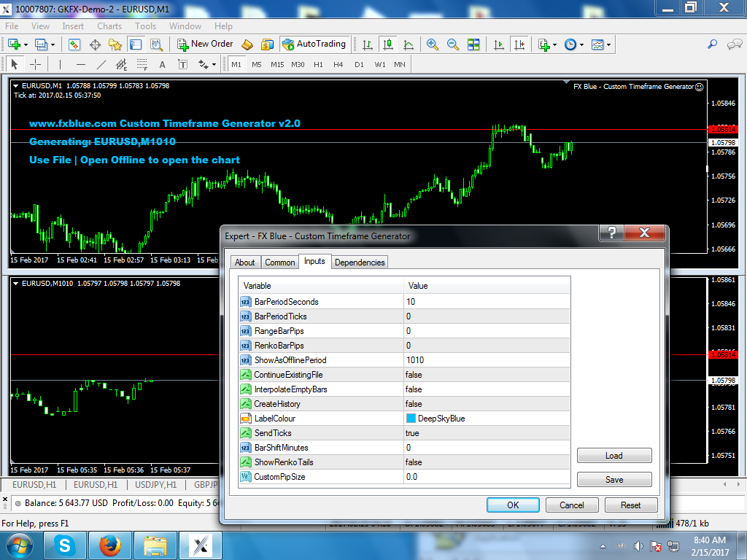Expand the arrows objects dropdown
Viewport: 747px width, 560px height.
coord(214,65)
